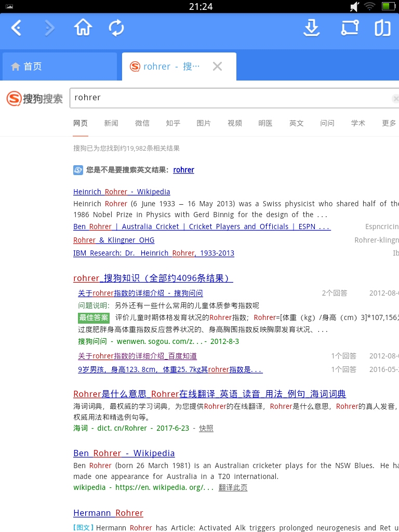Open the 图片 search category
Viewport: 399px width, 532px height.
[x=204, y=123]
